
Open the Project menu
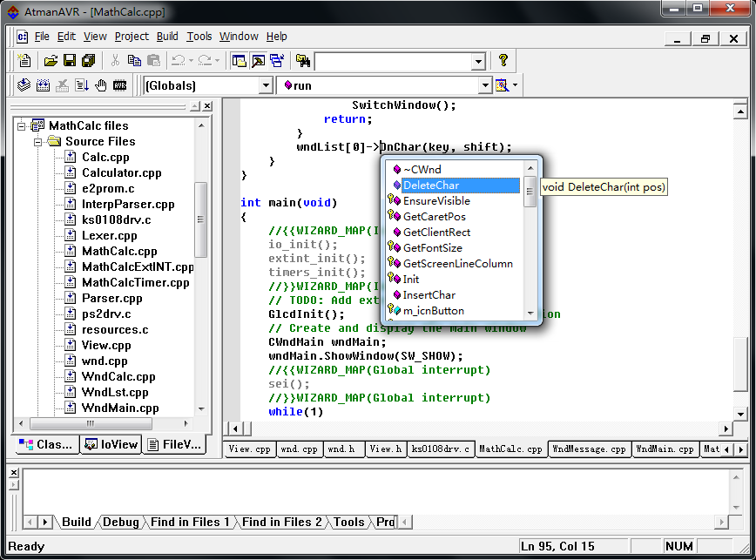click(132, 37)
